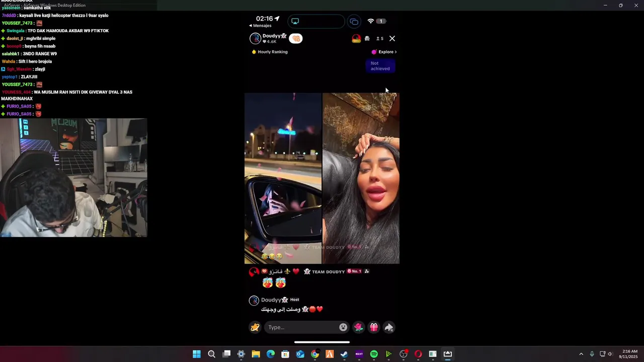Open the Hourly Ranking link

click(270, 52)
